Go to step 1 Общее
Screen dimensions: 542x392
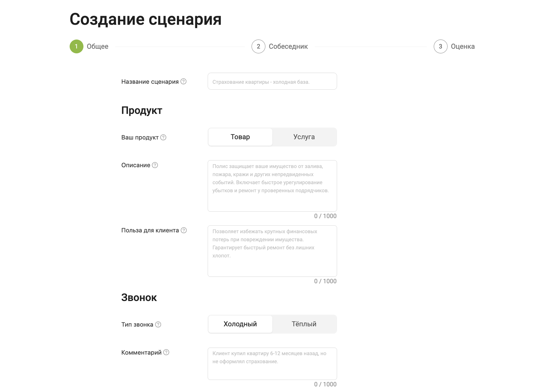tap(89, 46)
